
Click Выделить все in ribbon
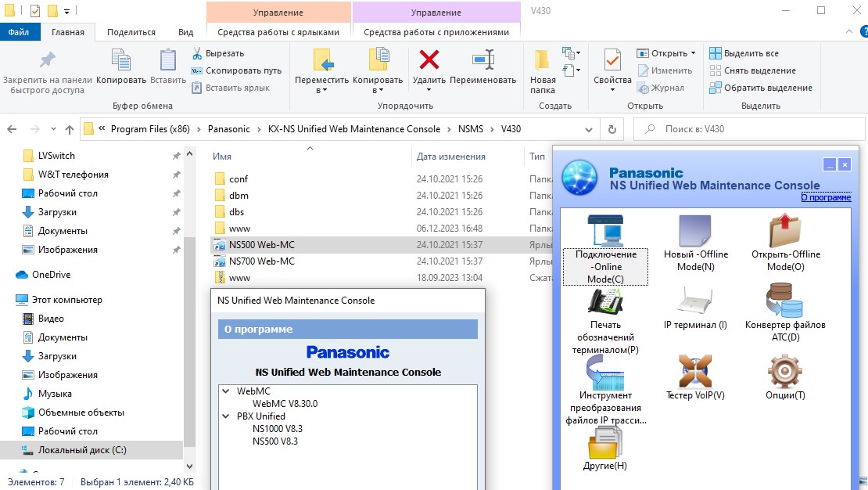click(x=744, y=53)
